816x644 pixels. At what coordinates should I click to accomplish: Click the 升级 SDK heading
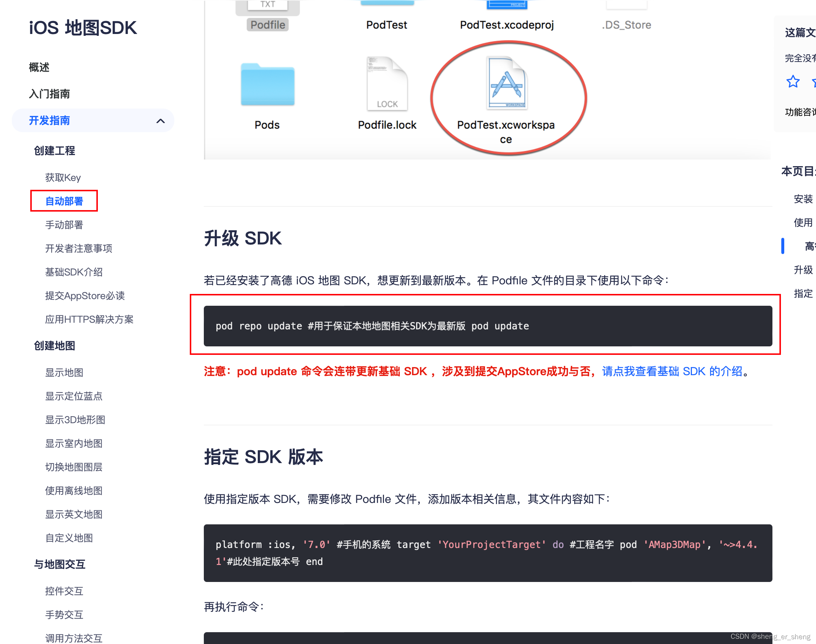(243, 238)
